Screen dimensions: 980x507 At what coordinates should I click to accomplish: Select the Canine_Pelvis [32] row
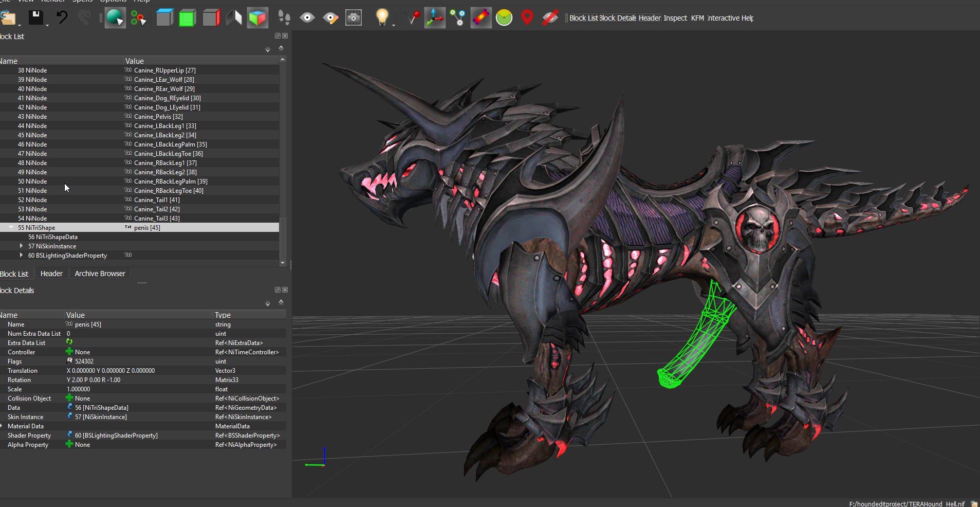pos(139,116)
